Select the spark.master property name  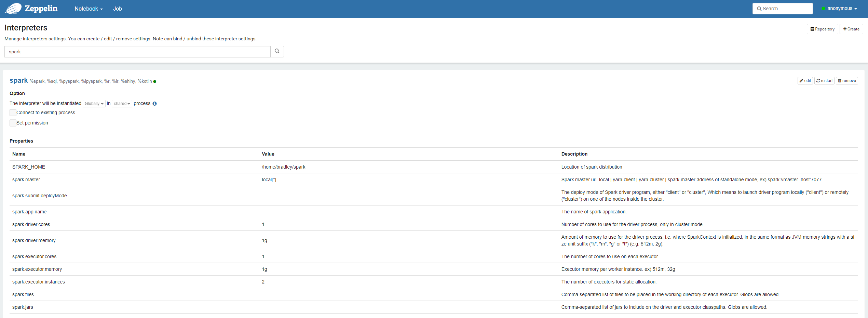click(x=26, y=180)
